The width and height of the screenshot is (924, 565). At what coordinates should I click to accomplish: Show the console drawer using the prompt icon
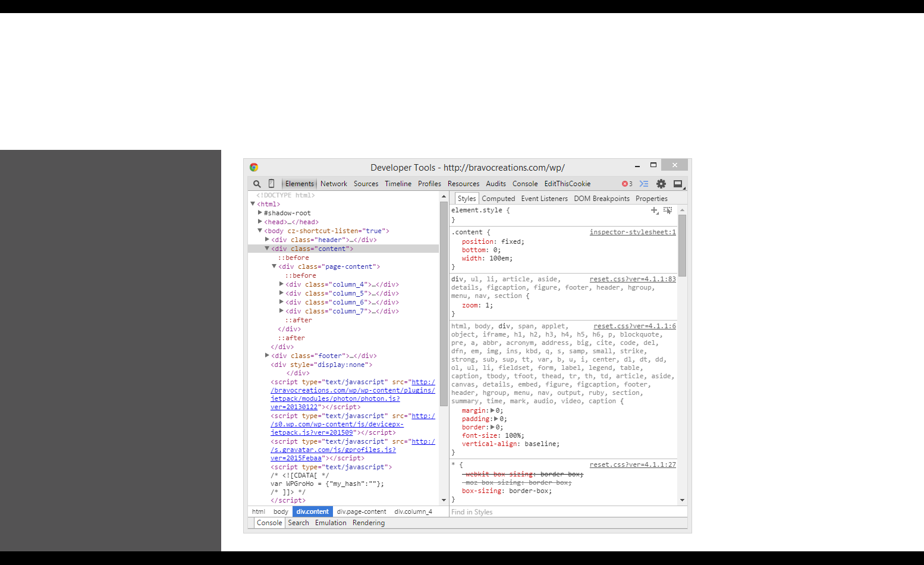click(x=644, y=184)
